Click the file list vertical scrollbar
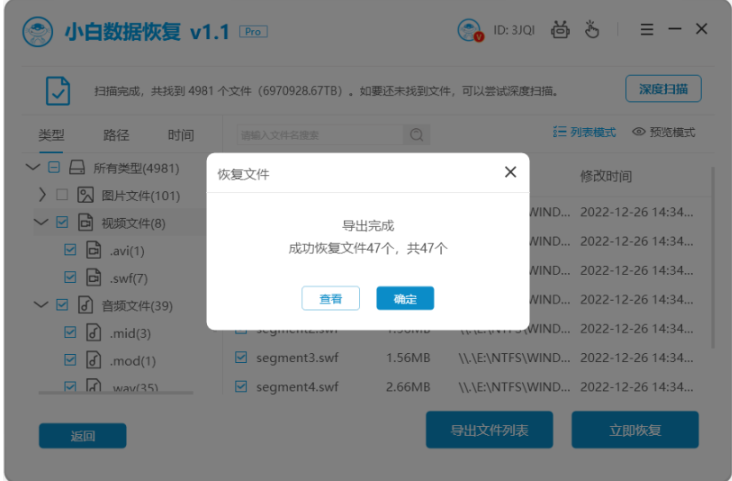The width and height of the screenshot is (732, 481). coord(712,257)
